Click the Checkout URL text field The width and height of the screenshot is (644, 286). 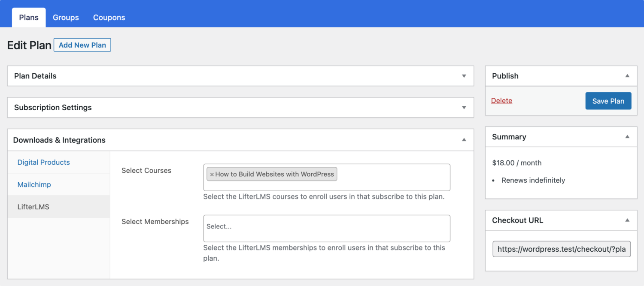click(562, 249)
